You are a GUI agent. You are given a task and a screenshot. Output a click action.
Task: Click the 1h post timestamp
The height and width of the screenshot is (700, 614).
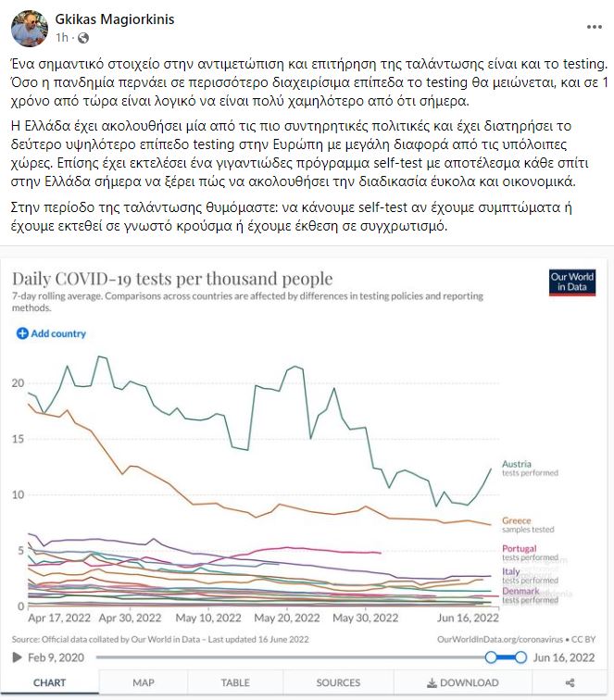(x=62, y=38)
